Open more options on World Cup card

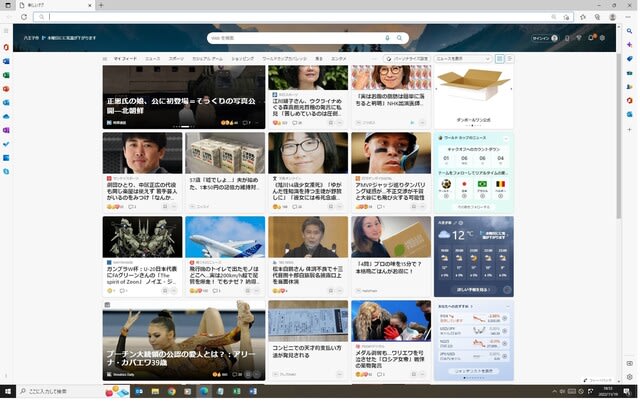(507, 138)
